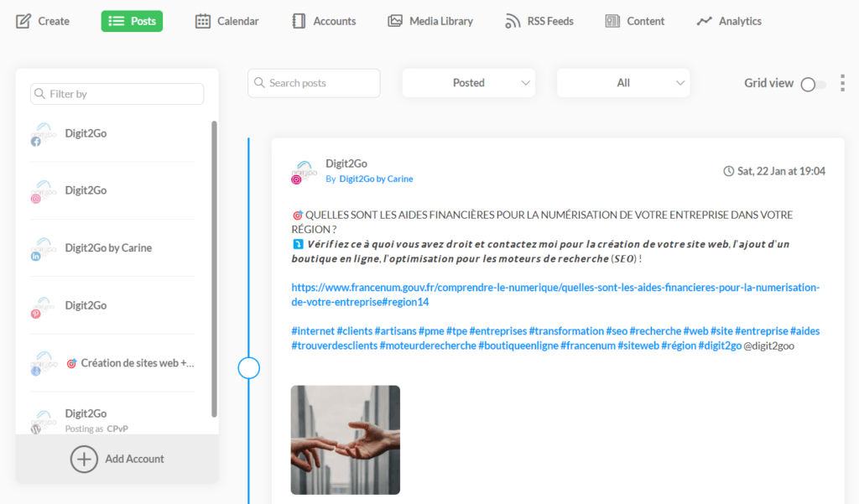The width and height of the screenshot is (859, 504).
Task: Switch to the Posts tab
Action: tap(132, 20)
